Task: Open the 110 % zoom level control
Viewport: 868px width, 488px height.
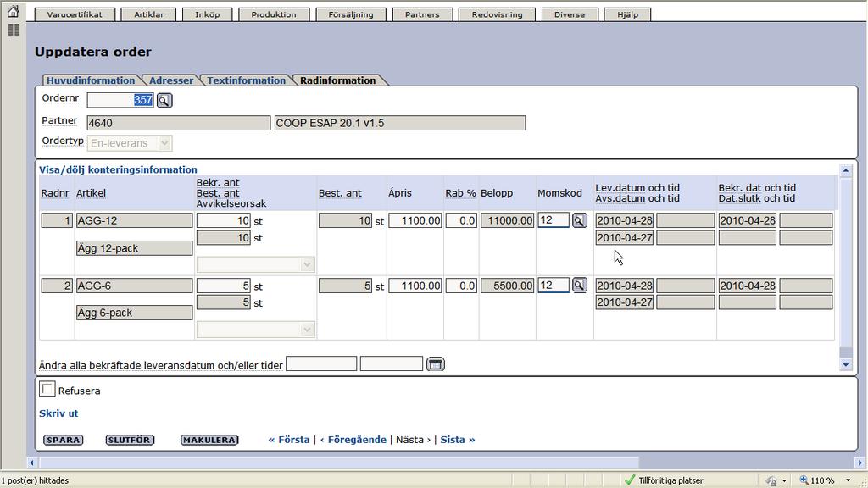Action: click(x=818, y=480)
